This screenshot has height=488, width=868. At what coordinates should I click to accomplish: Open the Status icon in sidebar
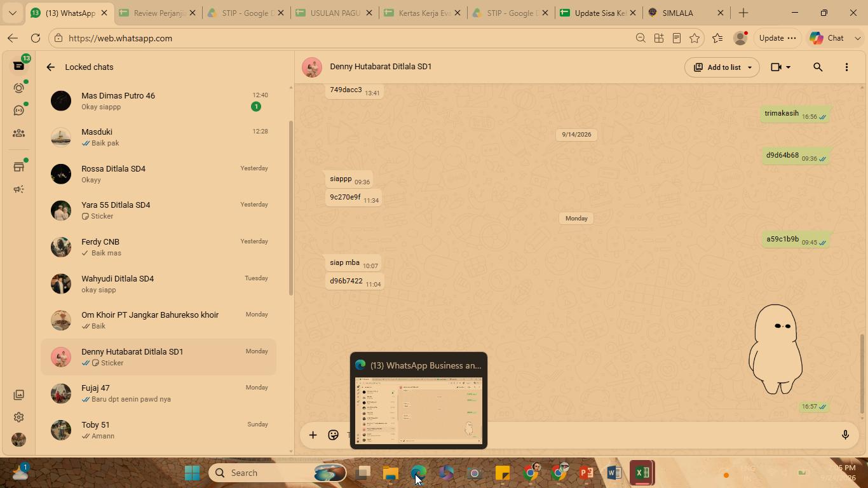[19, 88]
